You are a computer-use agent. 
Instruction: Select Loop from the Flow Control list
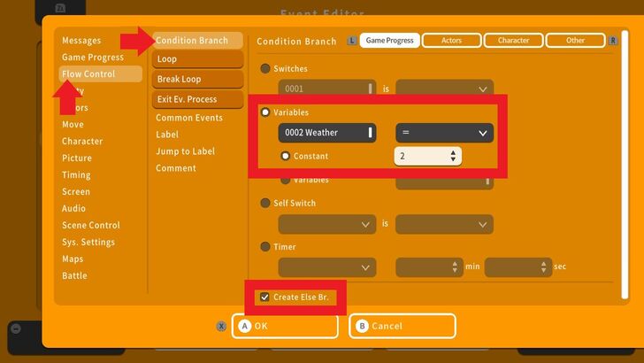click(x=196, y=59)
